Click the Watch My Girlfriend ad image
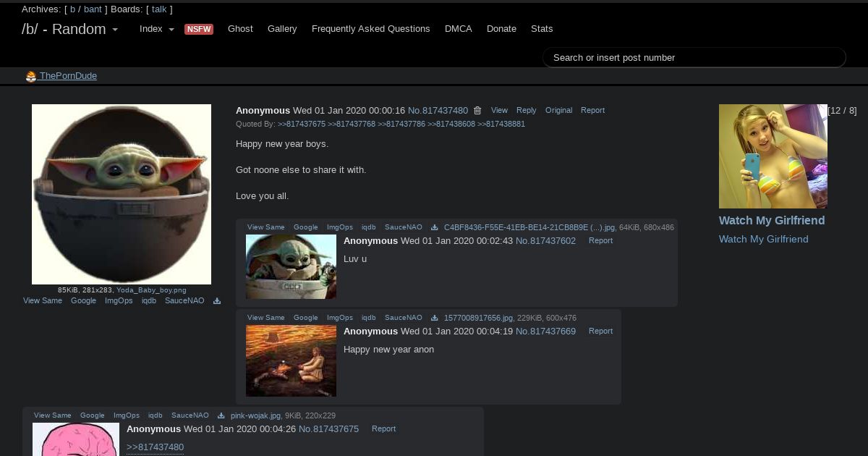 pyautogui.click(x=773, y=156)
